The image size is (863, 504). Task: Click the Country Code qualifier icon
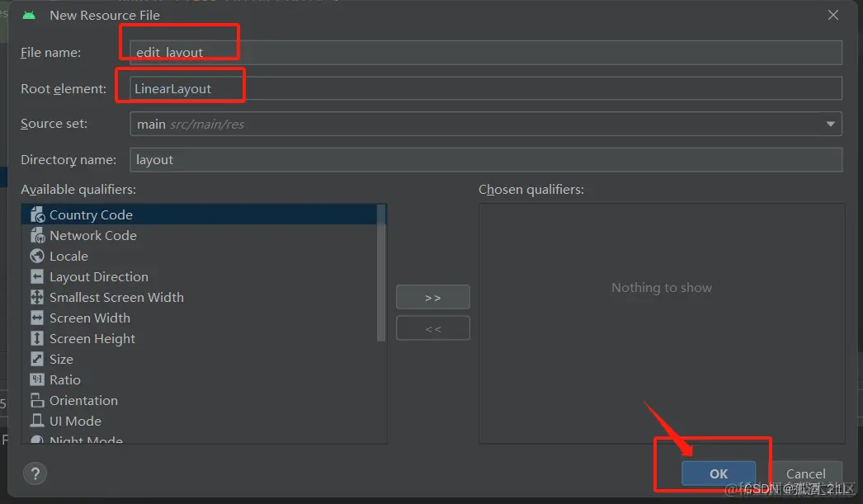coord(37,214)
